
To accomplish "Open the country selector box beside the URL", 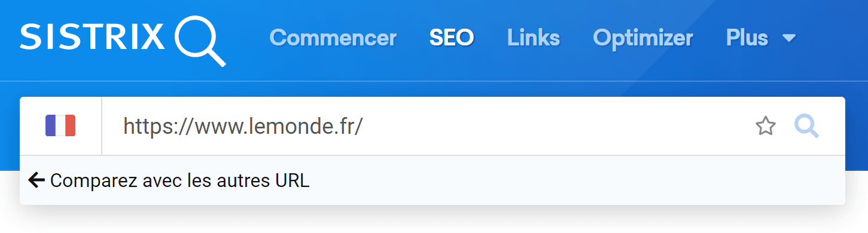I will [60, 126].
